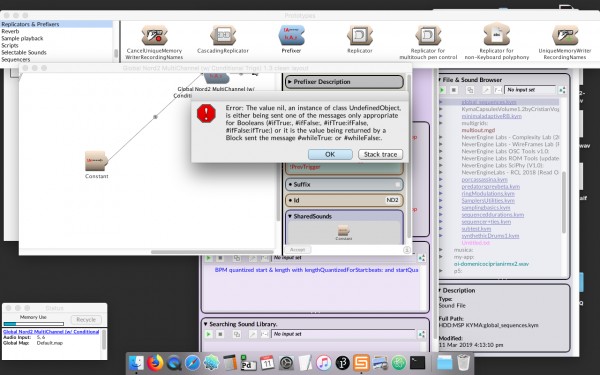
Task: Choose Selectable Sounds prototype category
Action: click(24, 52)
